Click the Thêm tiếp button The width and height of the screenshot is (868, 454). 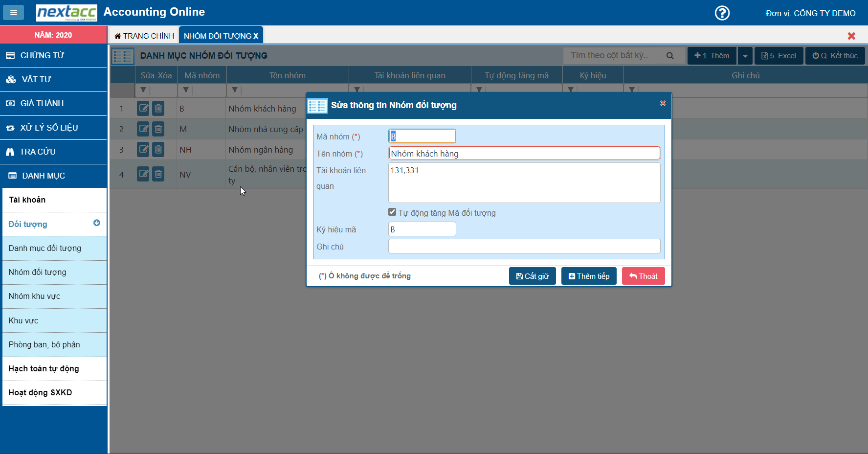coord(589,276)
